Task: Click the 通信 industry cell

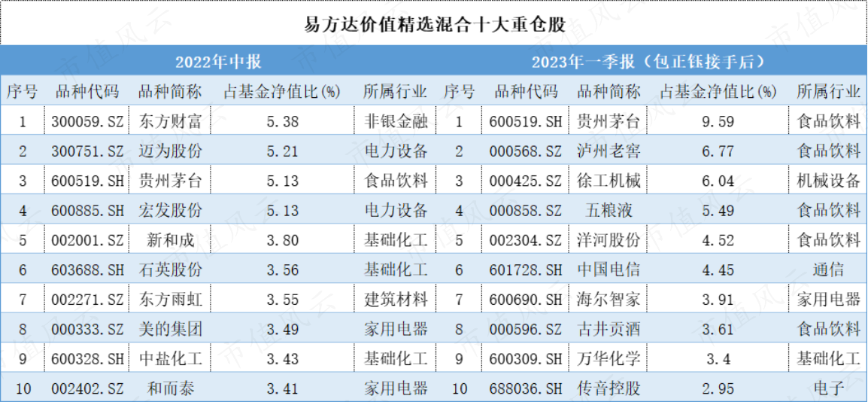Action: pyautogui.click(x=829, y=270)
